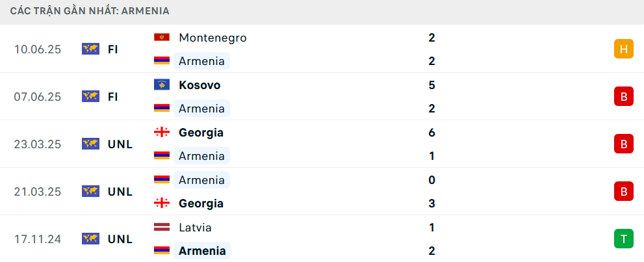Click the orange H draw result badge
The image size is (644, 262).
[623, 49]
